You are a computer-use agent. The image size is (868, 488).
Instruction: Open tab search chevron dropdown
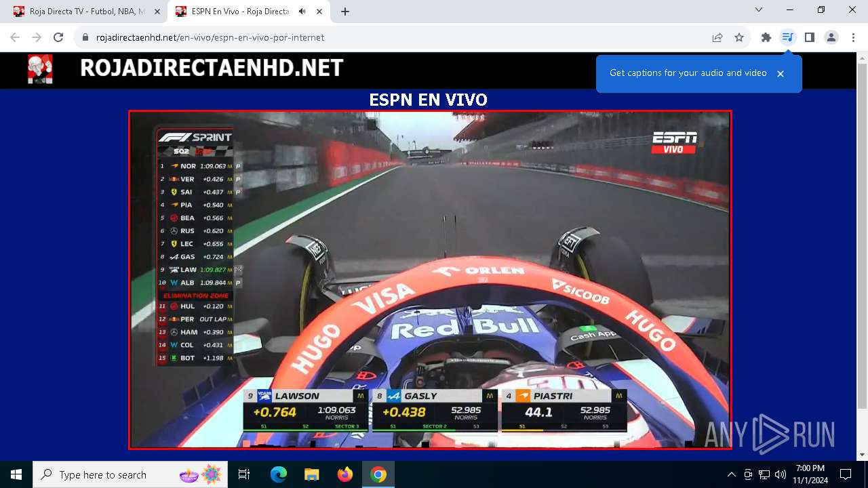(x=759, y=10)
